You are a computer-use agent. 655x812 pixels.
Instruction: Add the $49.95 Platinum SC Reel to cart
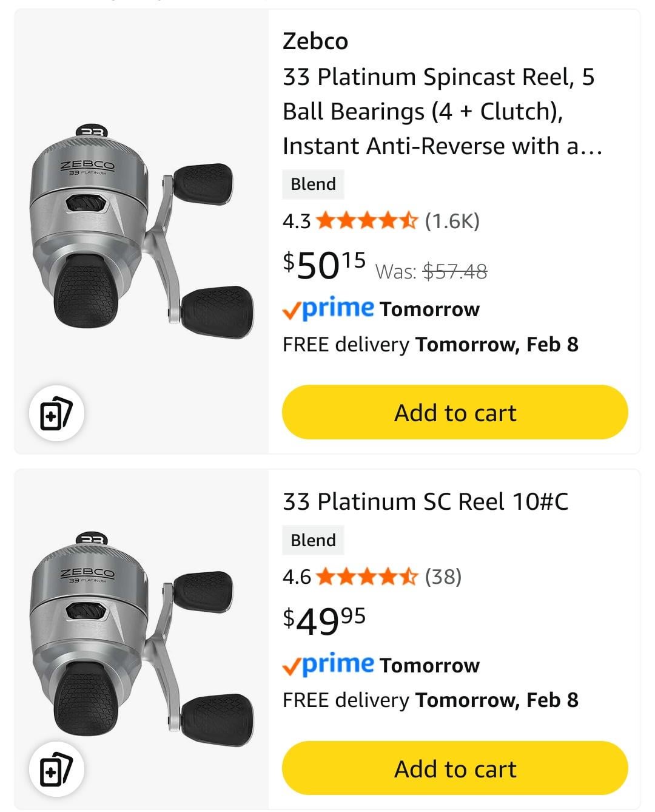pyautogui.click(x=455, y=768)
